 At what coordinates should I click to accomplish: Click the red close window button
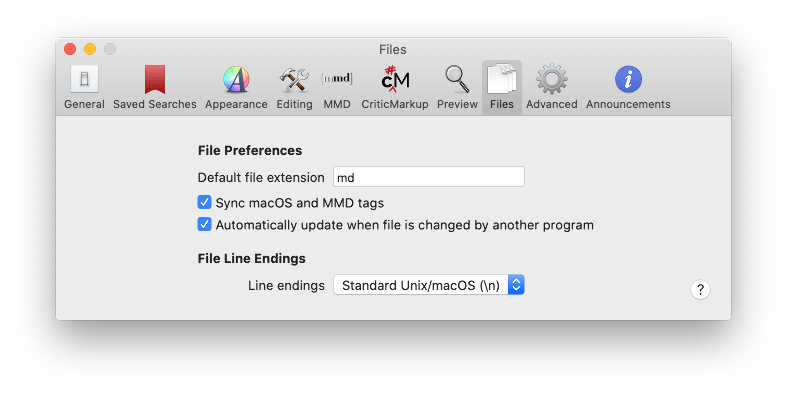(x=70, y=49)
